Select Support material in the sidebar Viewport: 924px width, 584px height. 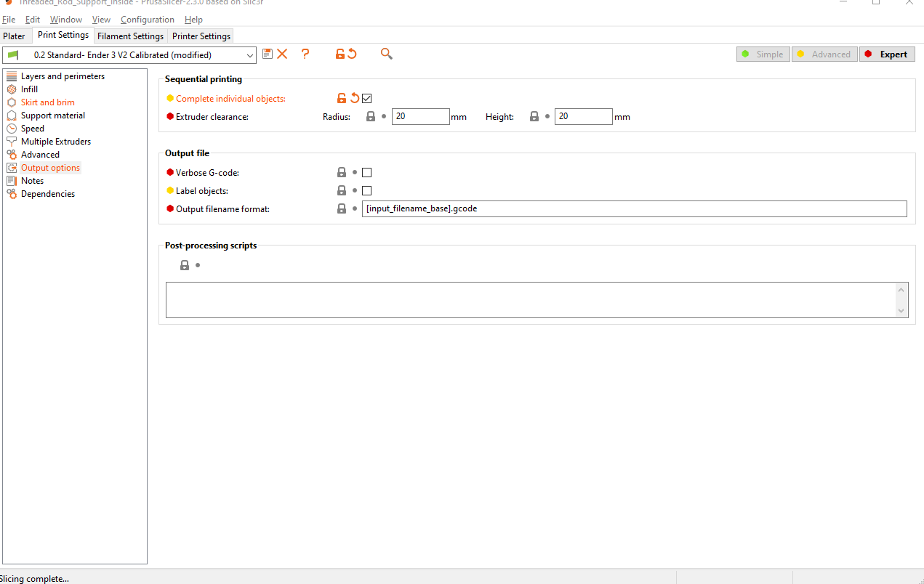pyautogui.click(x=55, y=115)
